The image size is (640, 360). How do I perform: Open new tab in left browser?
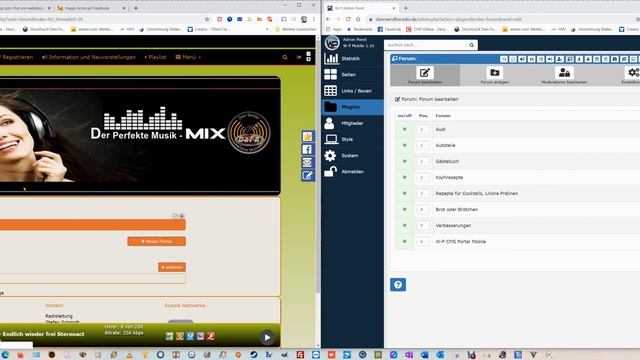pos(136,8)
